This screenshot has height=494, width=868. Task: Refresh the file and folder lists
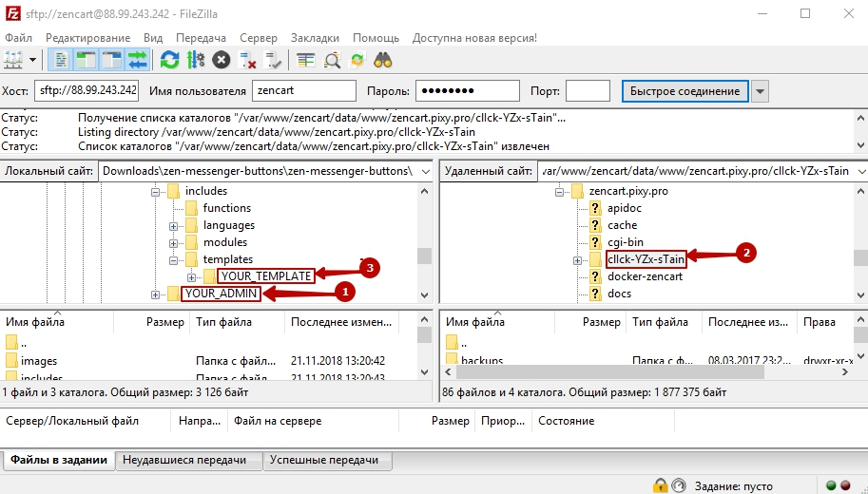click(169, 60)
